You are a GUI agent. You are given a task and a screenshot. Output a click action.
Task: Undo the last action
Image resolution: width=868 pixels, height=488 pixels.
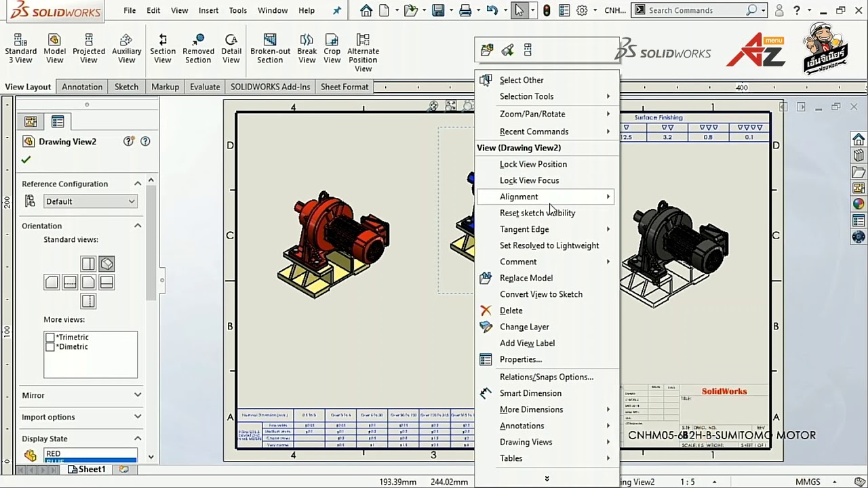pos(492,10)
